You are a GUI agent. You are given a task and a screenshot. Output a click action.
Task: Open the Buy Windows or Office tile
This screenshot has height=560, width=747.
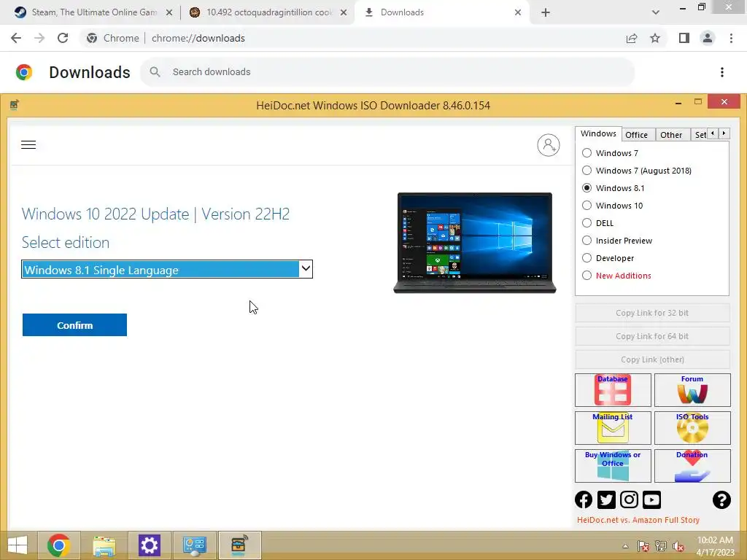[613, 466]
